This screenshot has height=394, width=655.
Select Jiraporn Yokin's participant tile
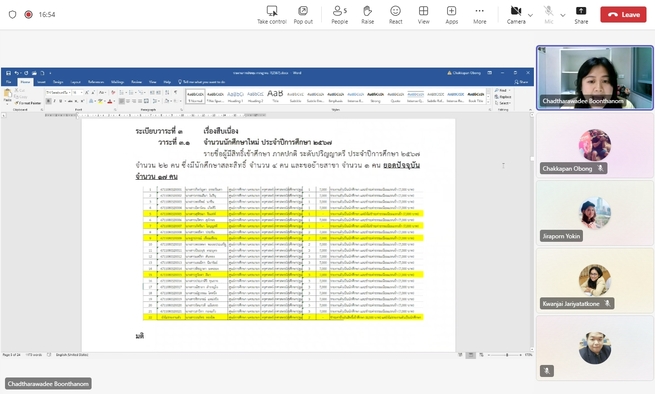595,213
